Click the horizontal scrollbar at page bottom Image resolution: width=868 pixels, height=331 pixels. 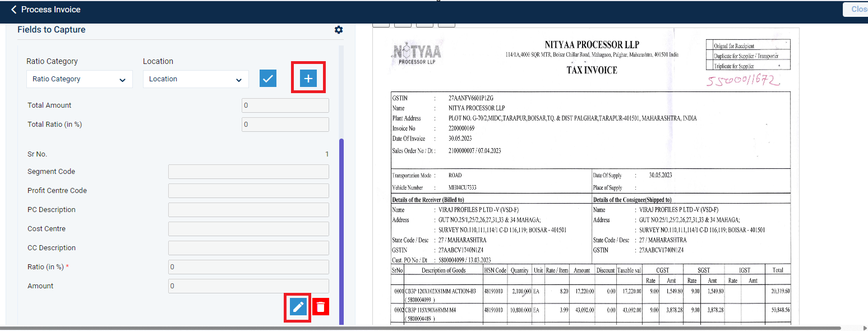421,328
